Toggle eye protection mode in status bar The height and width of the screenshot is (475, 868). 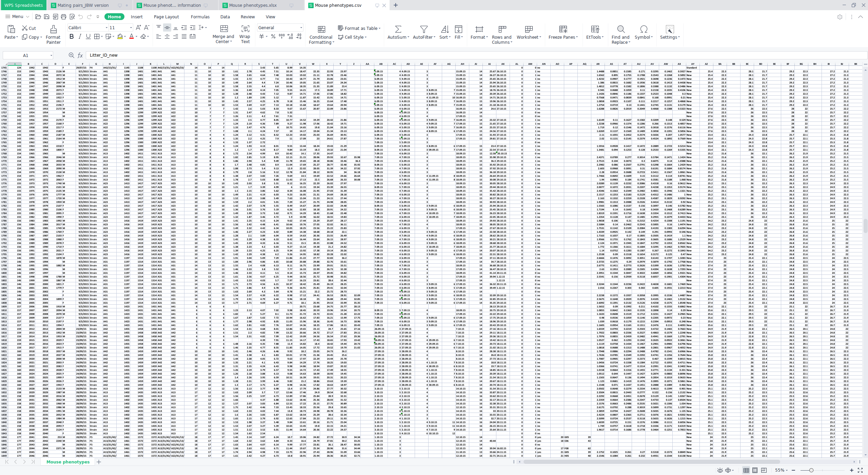tap(720, 470)
